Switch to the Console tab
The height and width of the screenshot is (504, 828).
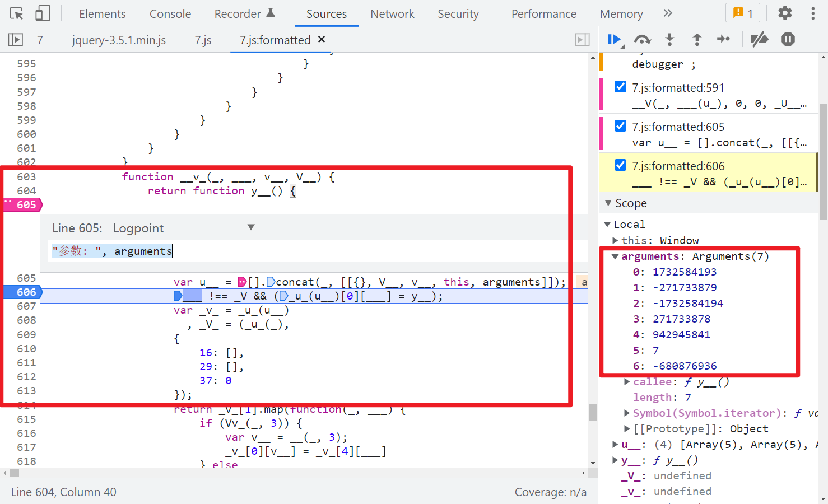[170, 14]
